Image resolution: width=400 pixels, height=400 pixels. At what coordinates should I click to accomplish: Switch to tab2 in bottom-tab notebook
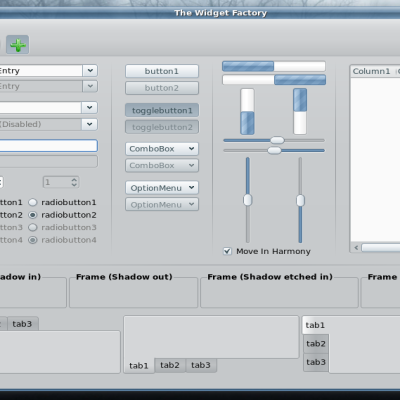pyautogui.click(x=170, y=365)
